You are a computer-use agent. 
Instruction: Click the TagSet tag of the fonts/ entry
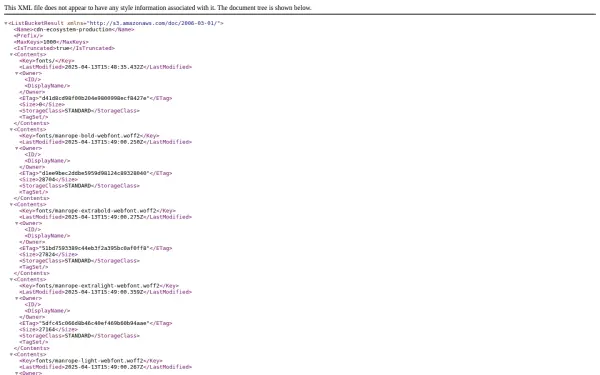tap(34, 117)
